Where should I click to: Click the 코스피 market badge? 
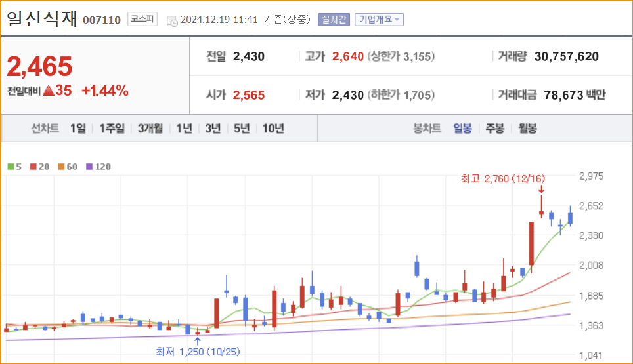142,19
